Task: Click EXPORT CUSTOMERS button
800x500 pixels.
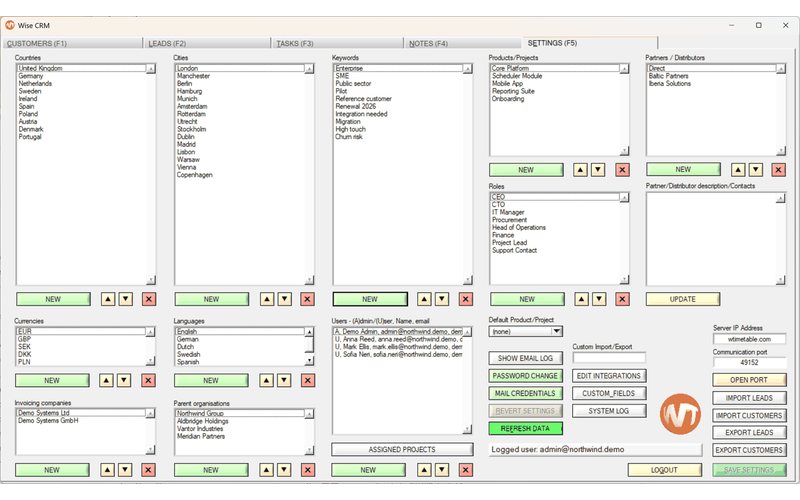Action: tap(749, 450)
